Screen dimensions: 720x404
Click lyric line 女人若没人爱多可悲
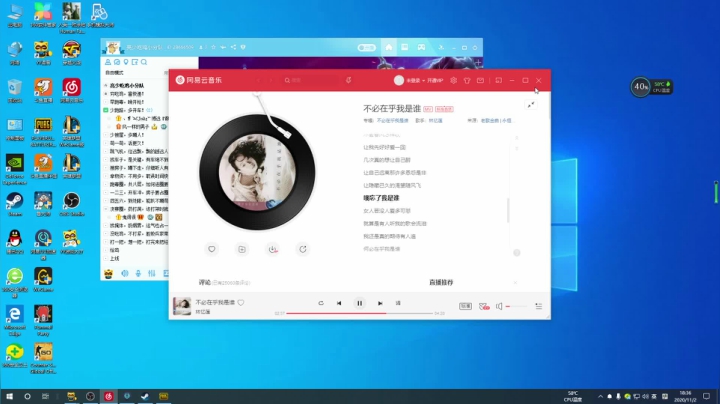(x=387, y=211)
